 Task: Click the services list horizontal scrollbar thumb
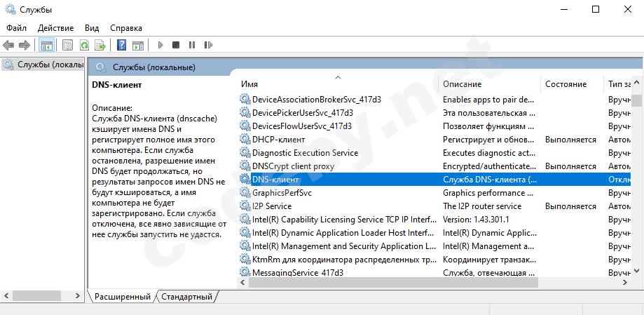click(x=393, y=283)
